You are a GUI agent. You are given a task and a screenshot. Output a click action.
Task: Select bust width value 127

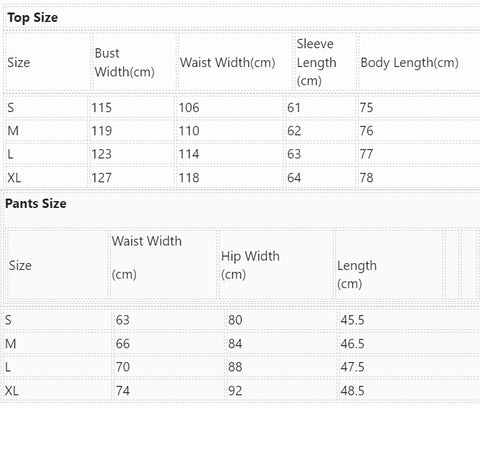point(102,178)
